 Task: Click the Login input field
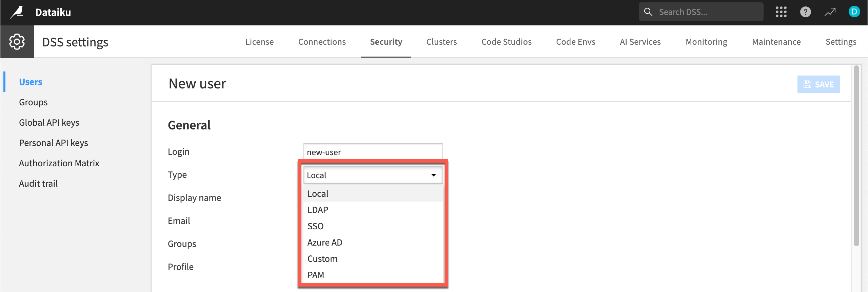pyautogui.click(x=373, y=152)
